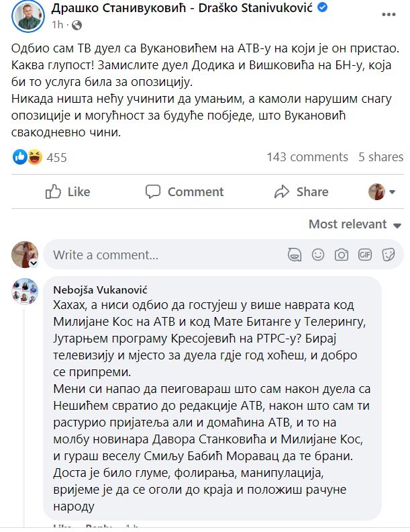Show who reacted with 455 reactions
410x532 pixels.
56,157
